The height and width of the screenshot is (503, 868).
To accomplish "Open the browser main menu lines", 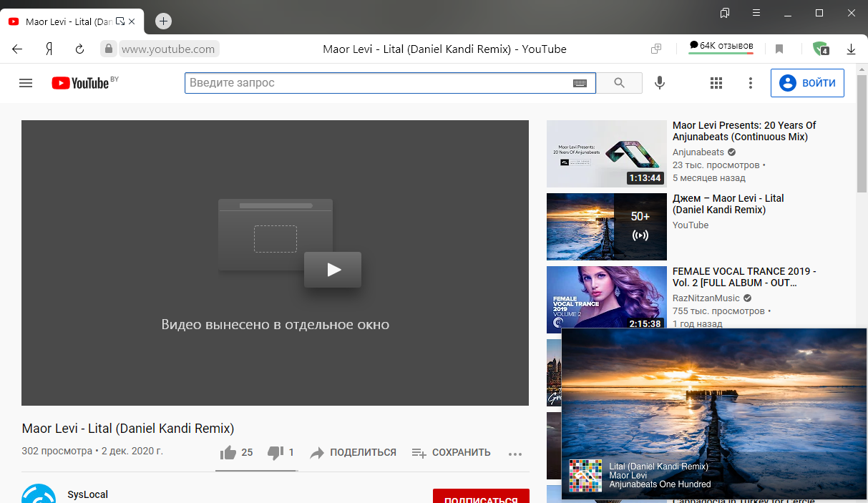I will point(756,13).
